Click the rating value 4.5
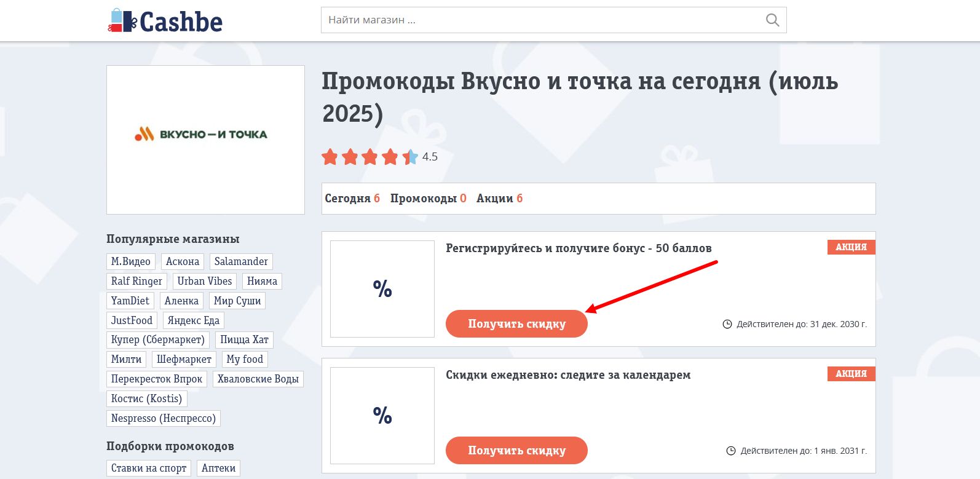The image size is (980, 479). pos(430,157)
